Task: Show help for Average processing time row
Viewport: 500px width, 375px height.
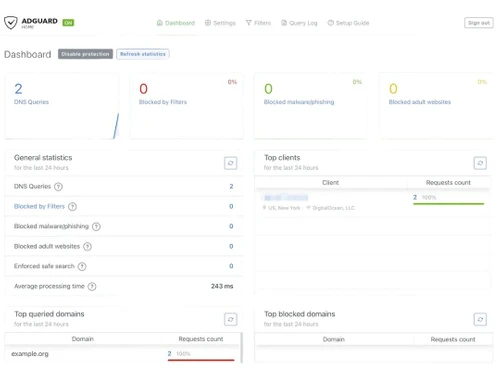Action: 92,286
